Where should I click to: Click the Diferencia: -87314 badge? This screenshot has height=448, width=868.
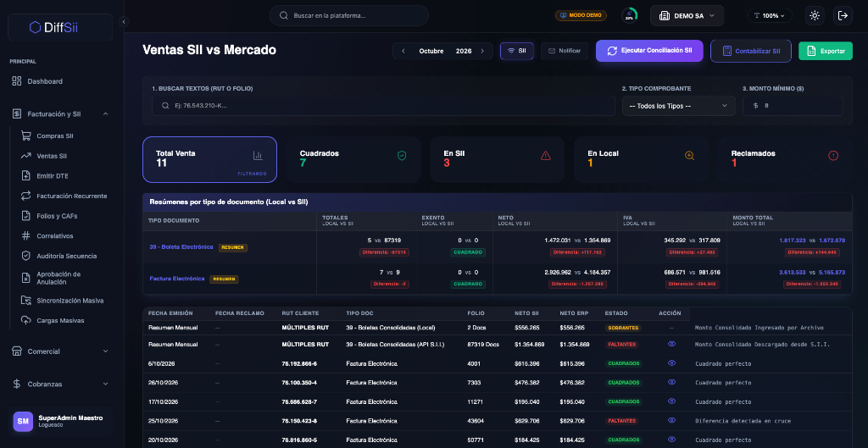[x=385, y=252]
